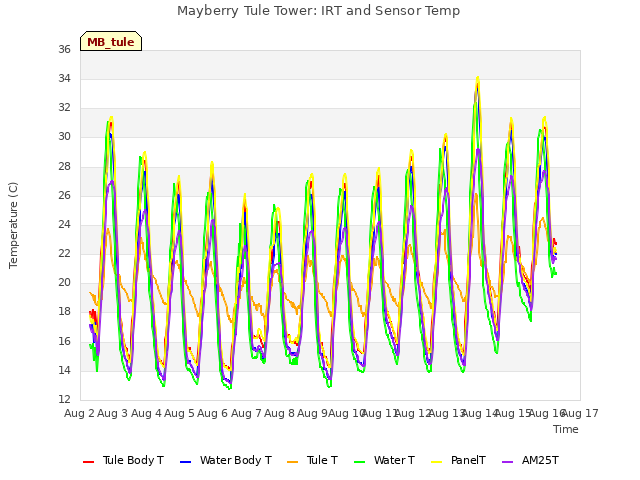Click the 16 y-axis tick label
Screen dimensions: 640x480
(64, 341)
